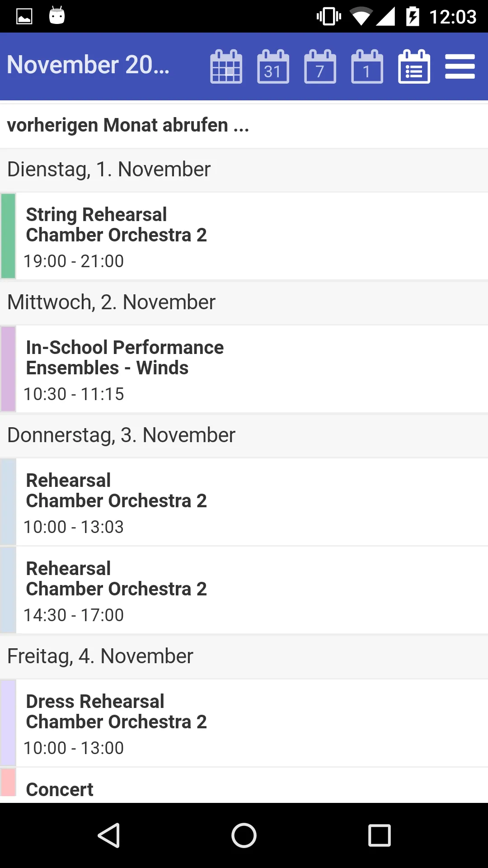Open Rehearsal event at 10:00 - 13:03
Screen dimensions: 488x868
click(244, 502)
